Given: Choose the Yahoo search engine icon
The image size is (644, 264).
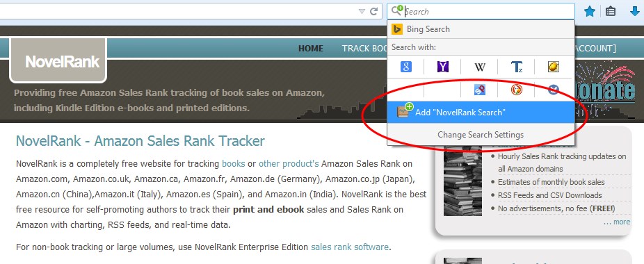Looking at the screenshot, I should pyautogui.click(x=443, y=67).
